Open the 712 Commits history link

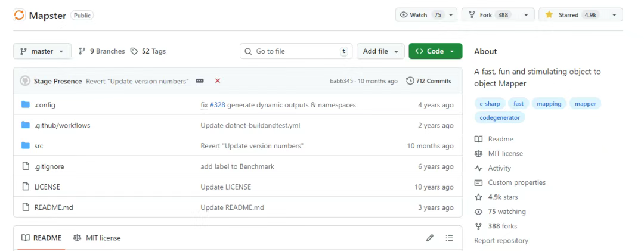[429, 81]
